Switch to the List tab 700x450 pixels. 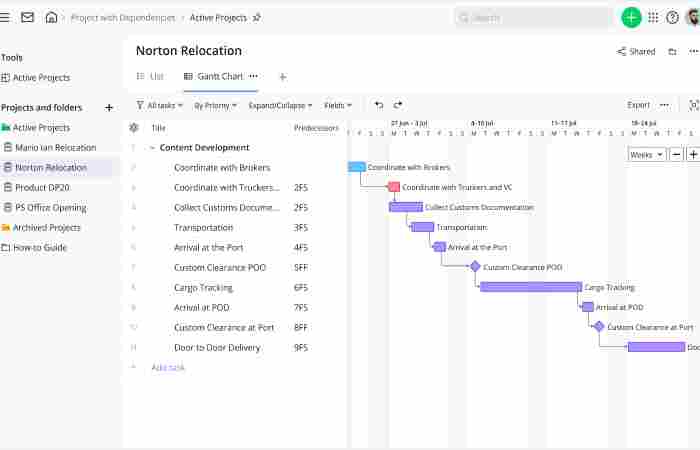[x=150, y=76]
